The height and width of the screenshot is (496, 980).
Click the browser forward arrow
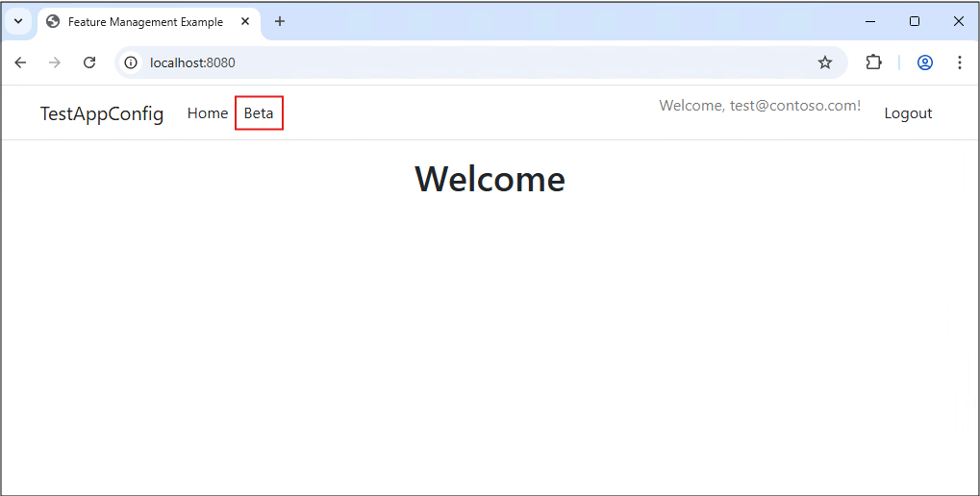point(55,62)
